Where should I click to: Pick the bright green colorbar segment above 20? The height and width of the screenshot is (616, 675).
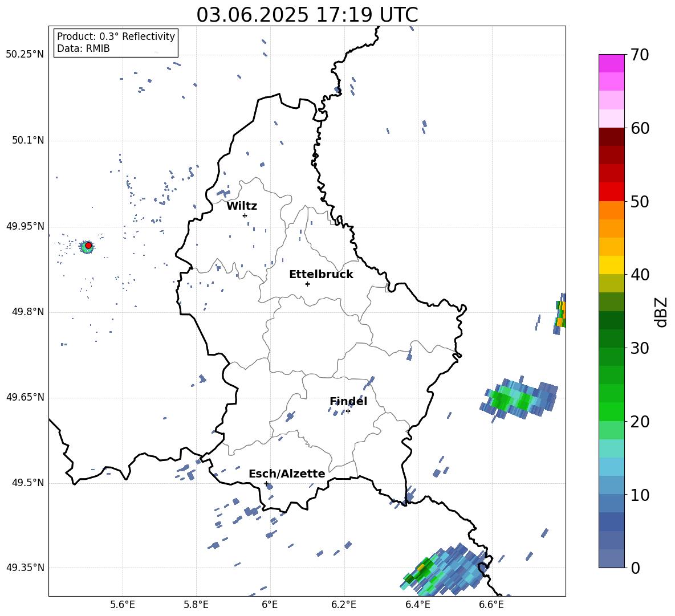[611, 411]
